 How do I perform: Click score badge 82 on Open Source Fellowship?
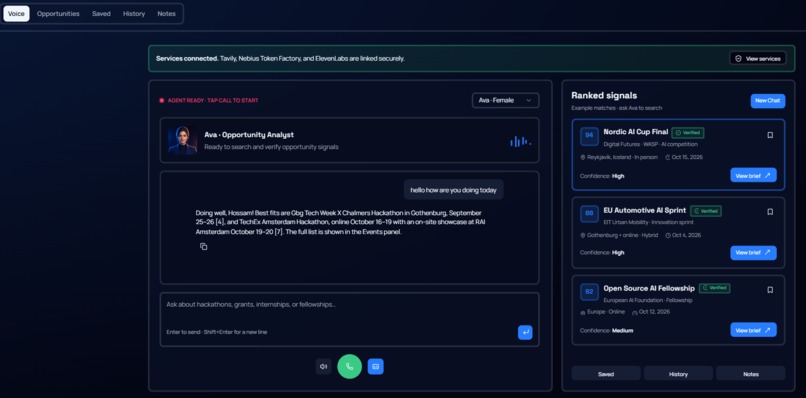(x=589, y=292)
